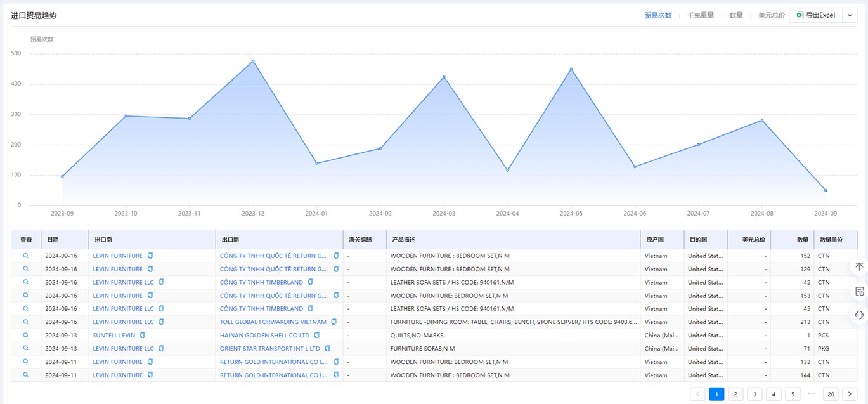Click magnifier icon in the SUNTELL LEVIN row
868x404 pixels.
coord(26,335)
